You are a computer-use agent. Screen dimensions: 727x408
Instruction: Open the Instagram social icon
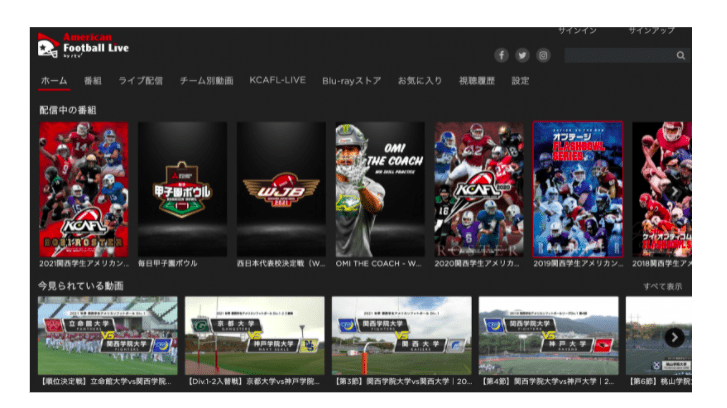point(543,56)
